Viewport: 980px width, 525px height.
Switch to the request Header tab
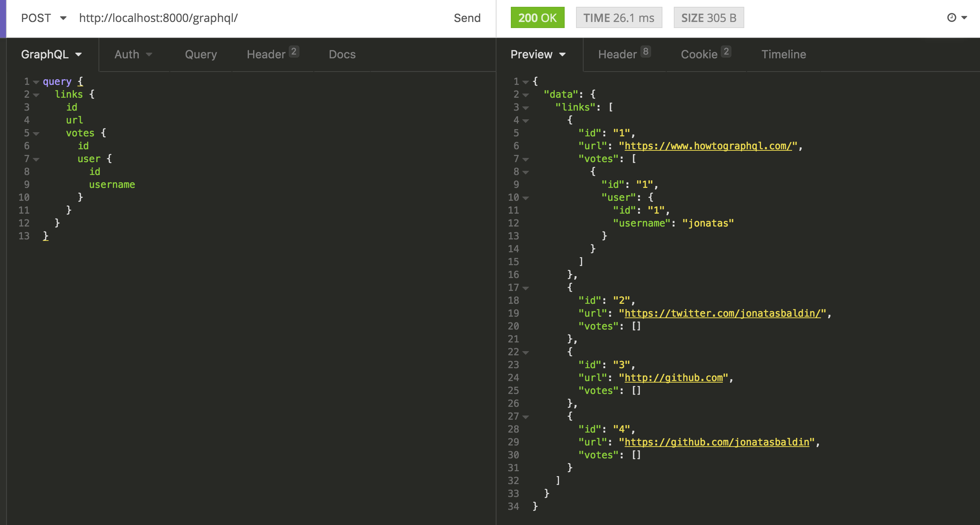272,55
